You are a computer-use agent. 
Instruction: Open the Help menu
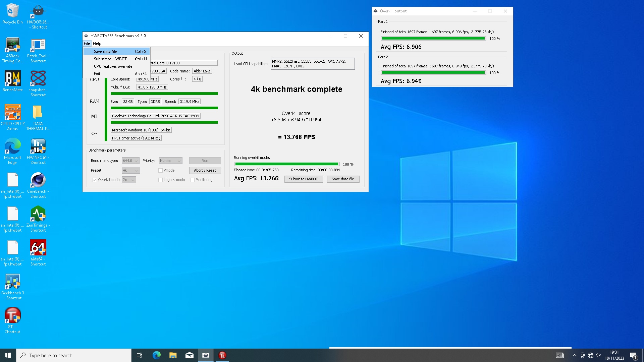tap(97, 44)
